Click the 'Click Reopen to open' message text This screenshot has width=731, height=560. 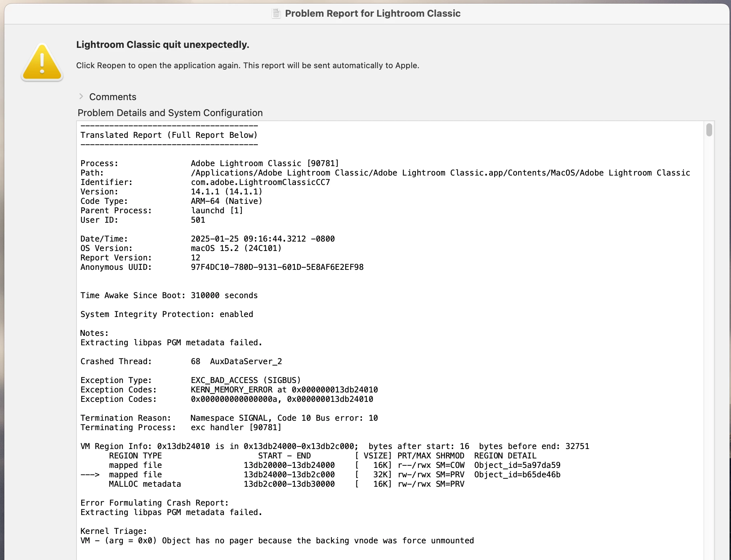pyautogui.click(x=247, y=66)
